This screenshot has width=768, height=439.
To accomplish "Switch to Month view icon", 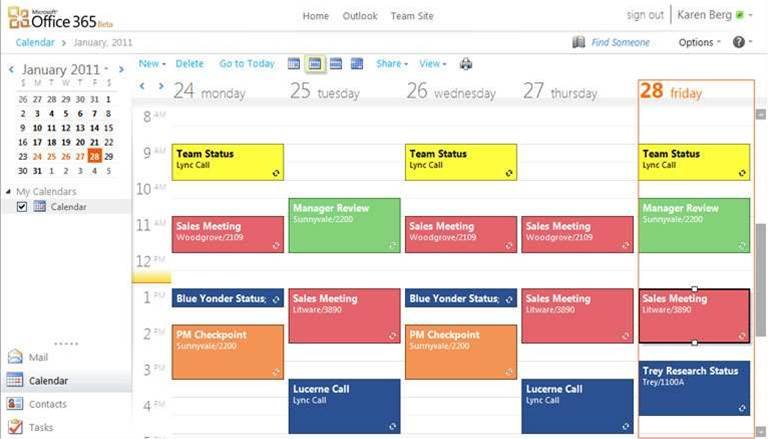I will point(357,64).
